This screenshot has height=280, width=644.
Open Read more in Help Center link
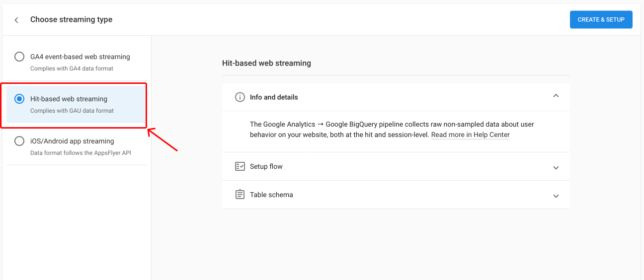(471, 135)
